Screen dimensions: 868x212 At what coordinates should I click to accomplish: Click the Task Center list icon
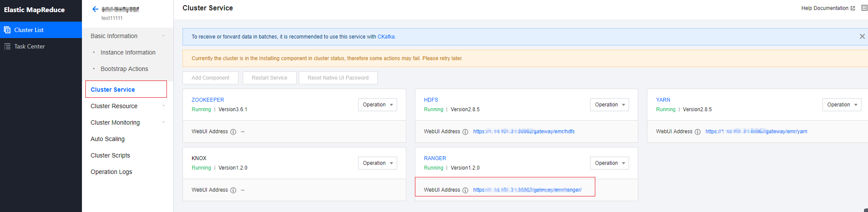pyautogui.click(x=7, y=46)
